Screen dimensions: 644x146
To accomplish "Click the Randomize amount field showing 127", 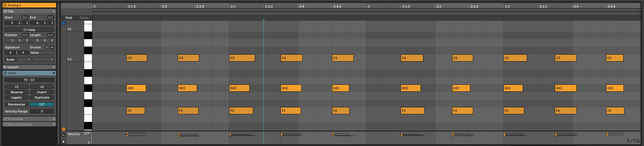I will tap(42, 104).
